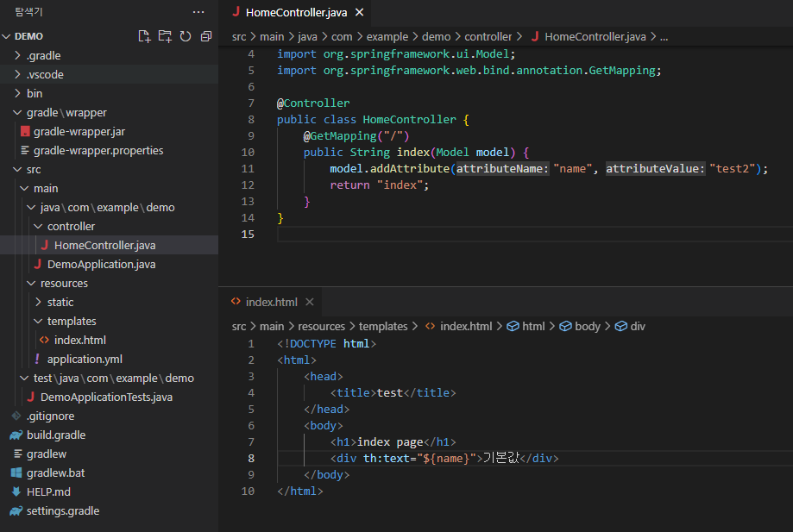Screen dimensions: 793x532
Task: Click the trailing '...' in Java breadcrumb
Action: tap(664, 37)
